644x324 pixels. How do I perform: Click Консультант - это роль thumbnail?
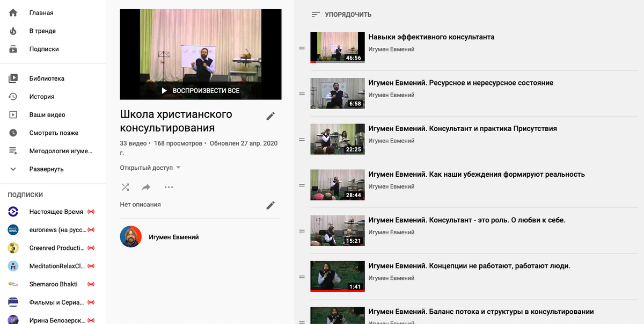coord(338,231)
